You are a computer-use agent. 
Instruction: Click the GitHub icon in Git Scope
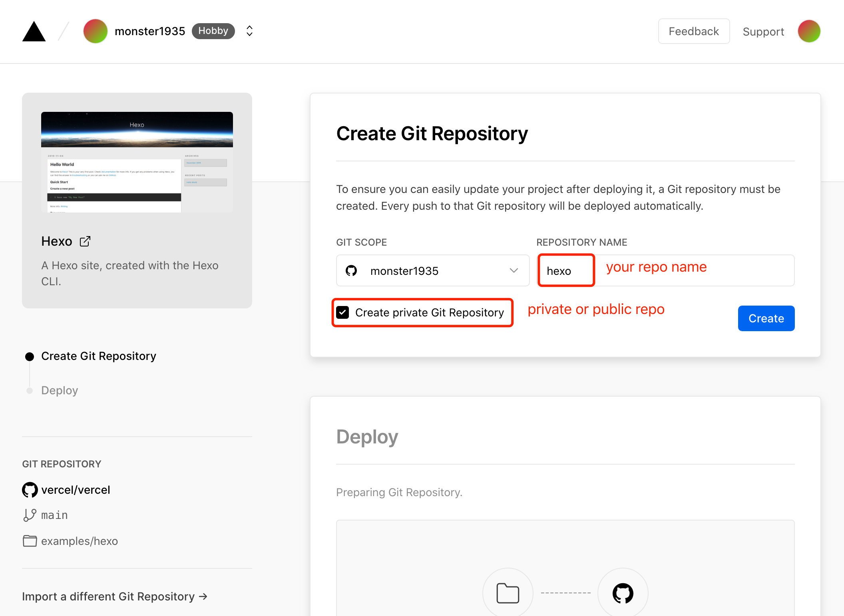pos(351,271)
